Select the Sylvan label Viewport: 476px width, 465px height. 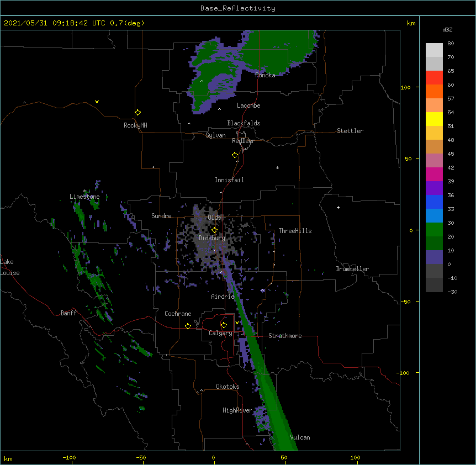(215, 135)
